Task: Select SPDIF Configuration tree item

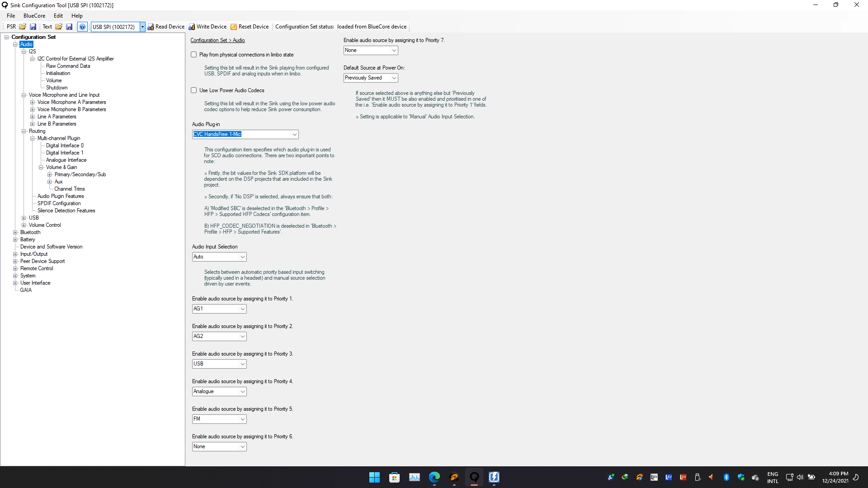Action: point(59,203)
